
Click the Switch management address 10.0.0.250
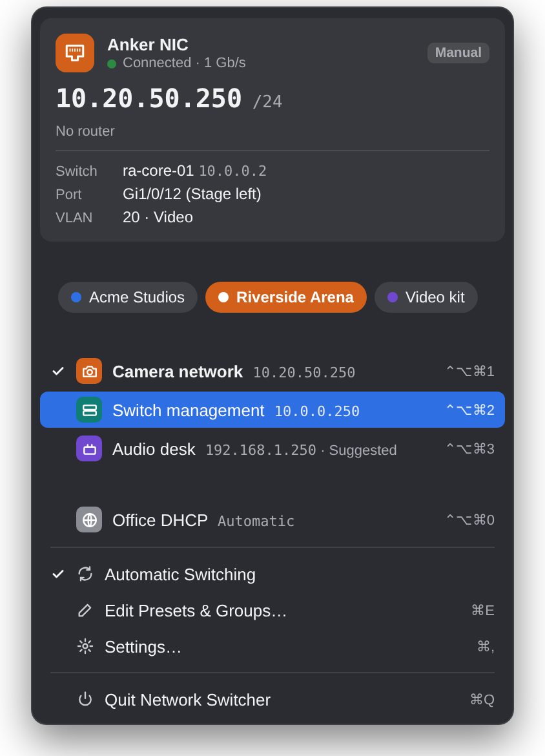click(x=317, y=411)
